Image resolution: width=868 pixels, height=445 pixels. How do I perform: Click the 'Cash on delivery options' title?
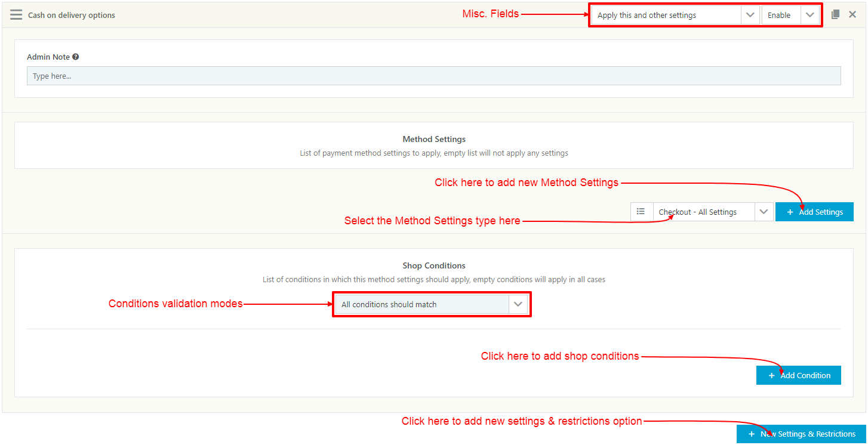pos(72,15)
